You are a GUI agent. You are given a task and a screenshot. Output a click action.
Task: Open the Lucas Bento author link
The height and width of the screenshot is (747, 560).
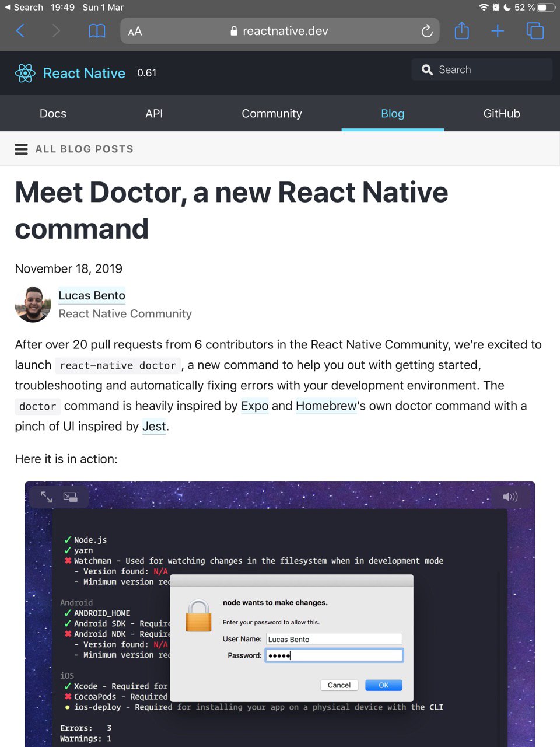pos(92,295)
